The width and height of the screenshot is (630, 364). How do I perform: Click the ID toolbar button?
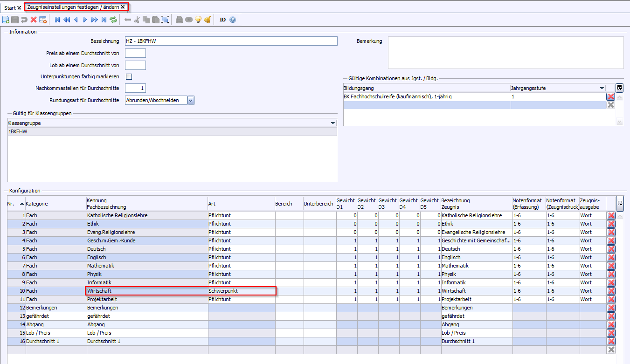click(x=222, y=20)
